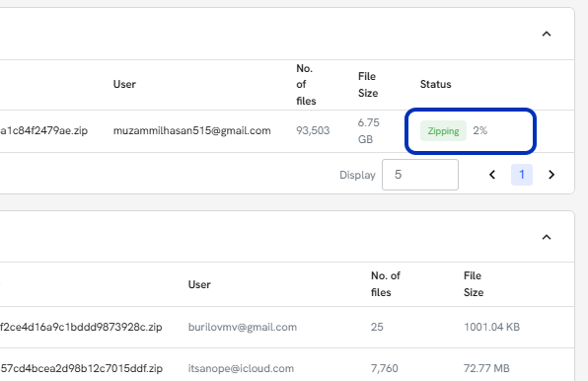Click the muzammilhasan515@gmail.com user cell
Screen dimensions: 588x381
[x=192, y=130]
